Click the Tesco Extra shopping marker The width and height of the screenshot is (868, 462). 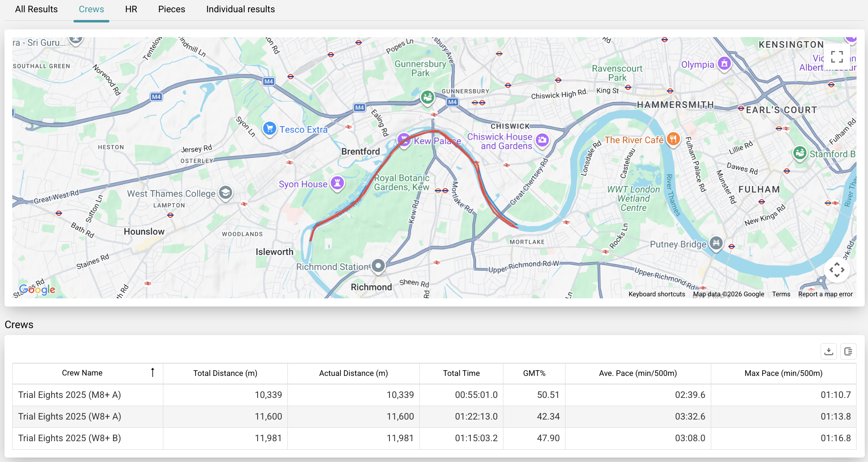(x=269, y=129)
